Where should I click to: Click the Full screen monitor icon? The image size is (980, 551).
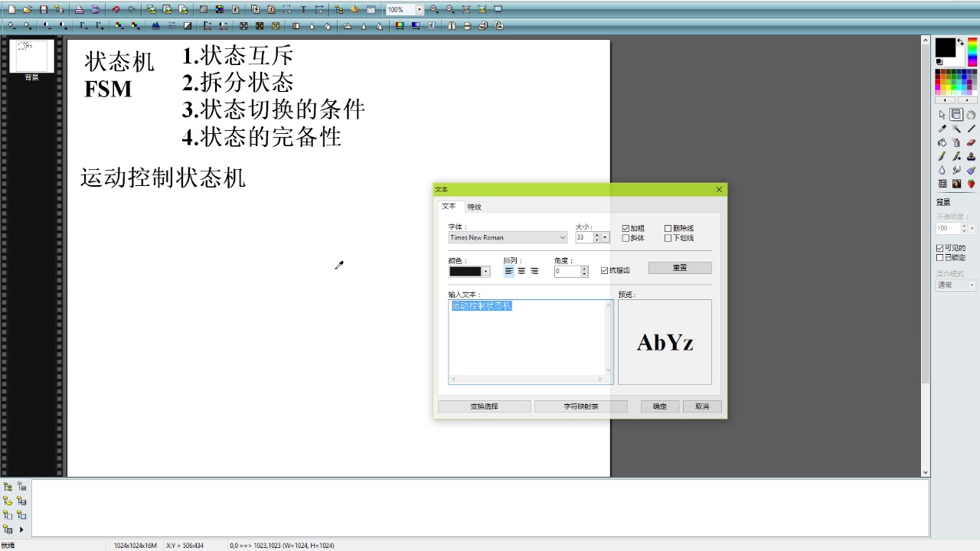pos(498,9)
